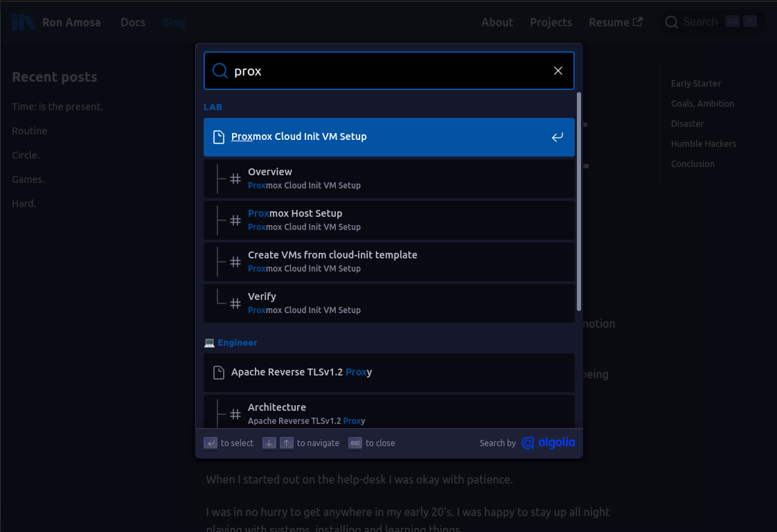Image resolution: width=777 pixels, height=532 pixels.
Task: Click the enter-arrow icon on the highlighted result
Action: 557,137
